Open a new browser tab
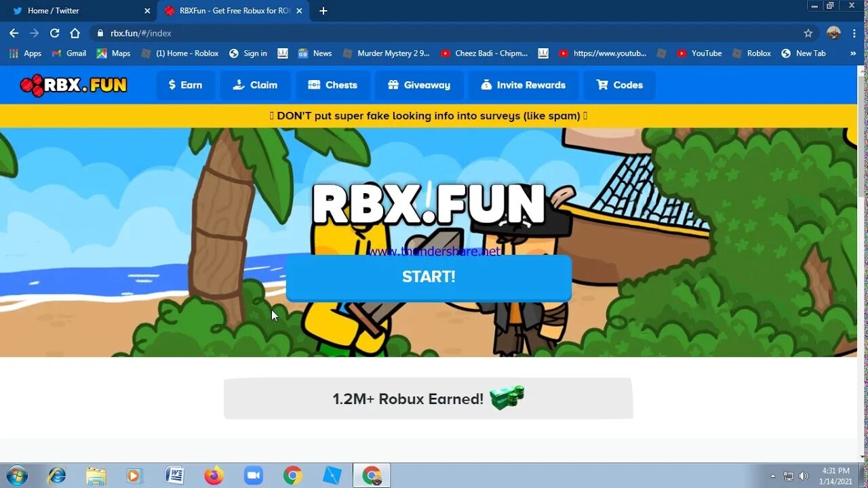 323,11
